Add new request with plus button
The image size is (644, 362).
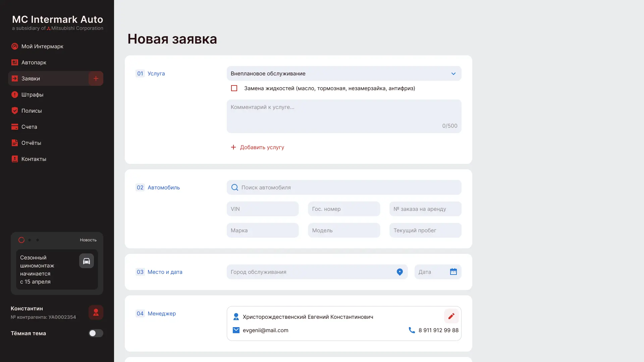pyautogui.click(x=96, y=78)
